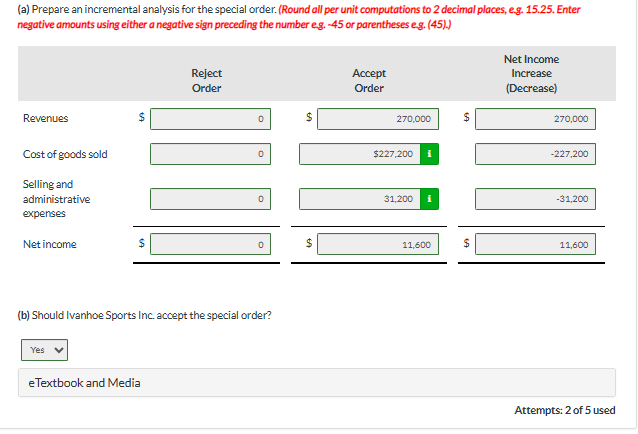Click the Selling and administrative expenses label

tap(57, 199)
